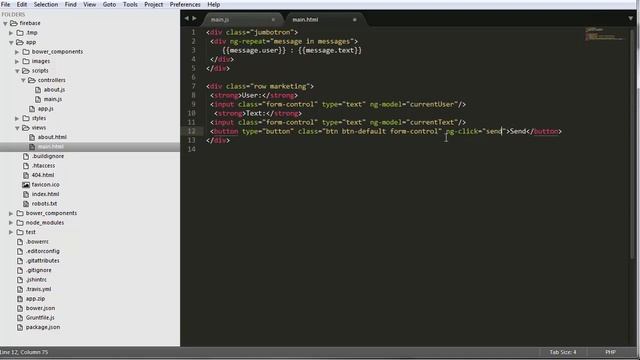Open index.html file
The width and height of the screenshot is (640, 360).
[x=45, y=194]
